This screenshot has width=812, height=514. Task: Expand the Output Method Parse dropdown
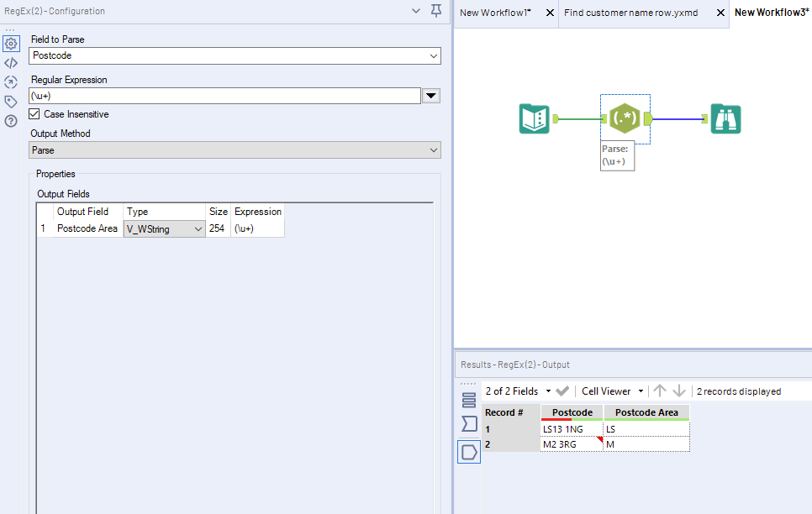pyautogui.click(x=235, y=150)
